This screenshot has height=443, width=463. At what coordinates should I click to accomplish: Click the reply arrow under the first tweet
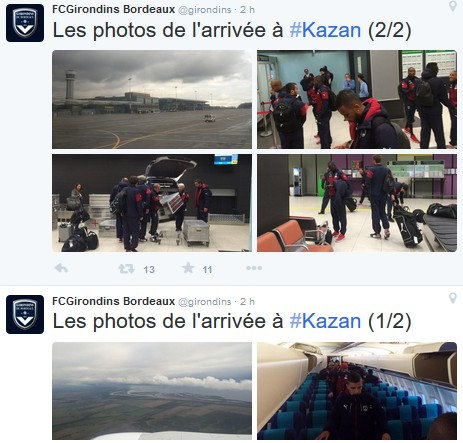61,268
